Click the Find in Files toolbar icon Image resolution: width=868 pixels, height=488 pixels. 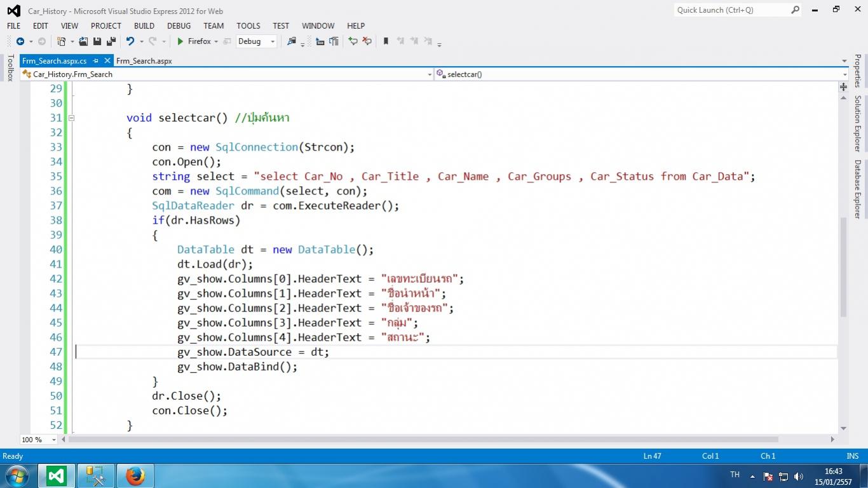(x=292, y=41)
